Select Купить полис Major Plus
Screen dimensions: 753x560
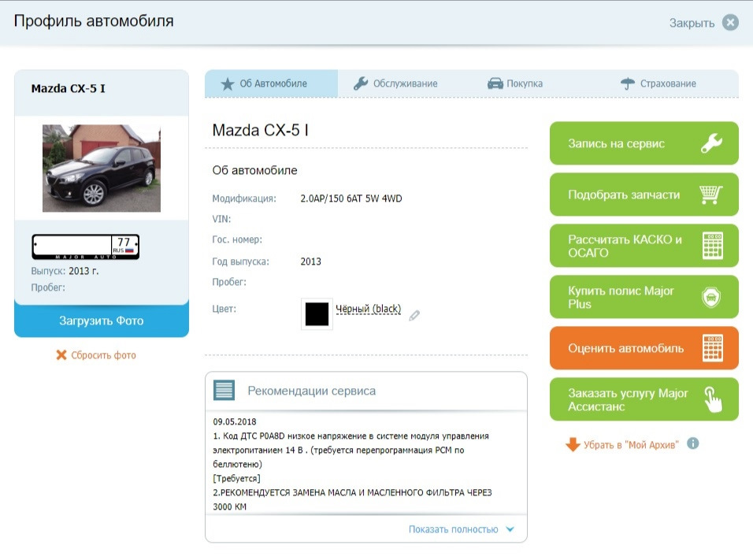click(644, 297)
